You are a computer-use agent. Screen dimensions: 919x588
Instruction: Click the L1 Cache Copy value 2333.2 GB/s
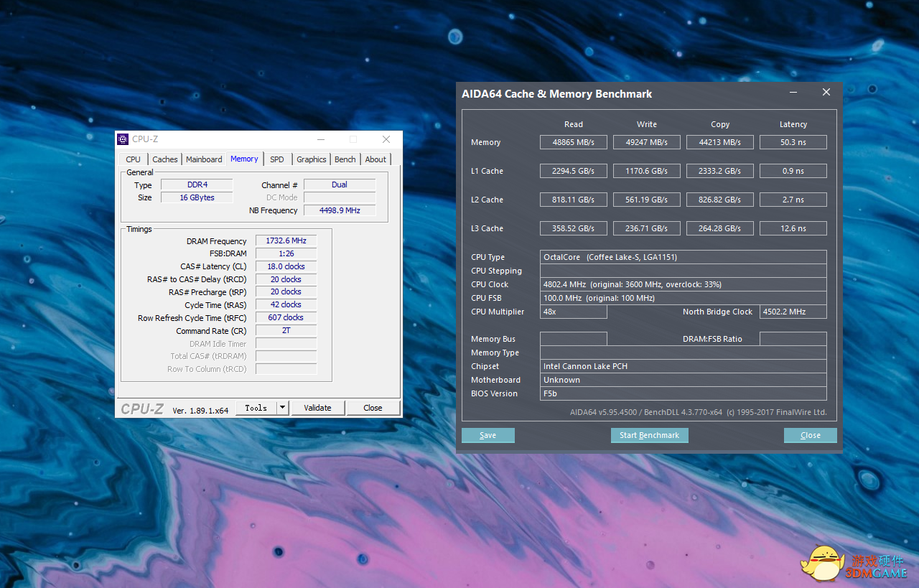point(720,171)
